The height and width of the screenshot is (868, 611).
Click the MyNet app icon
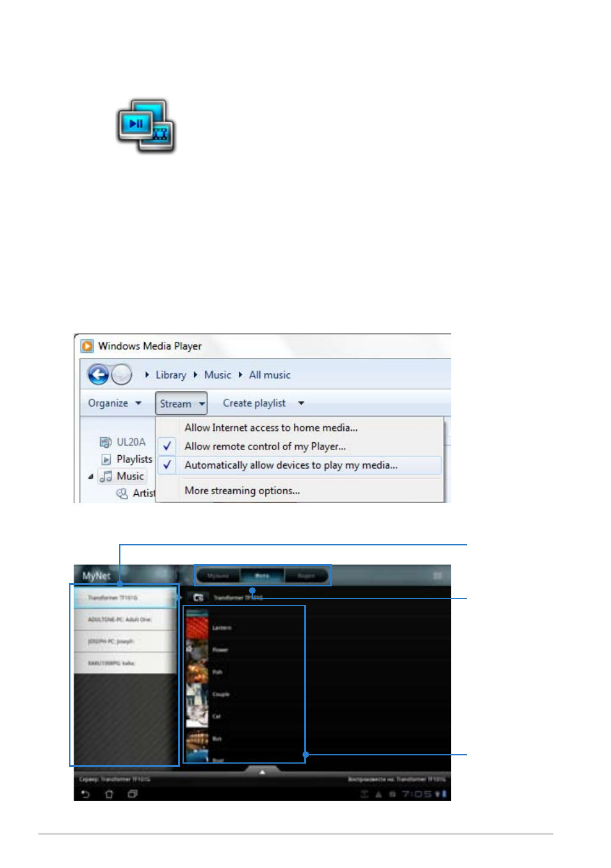coord(146,126)
